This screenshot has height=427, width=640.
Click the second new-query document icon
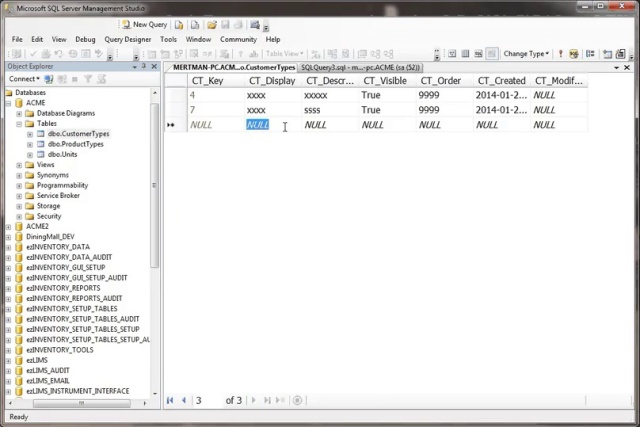click(x=195, y=25)
